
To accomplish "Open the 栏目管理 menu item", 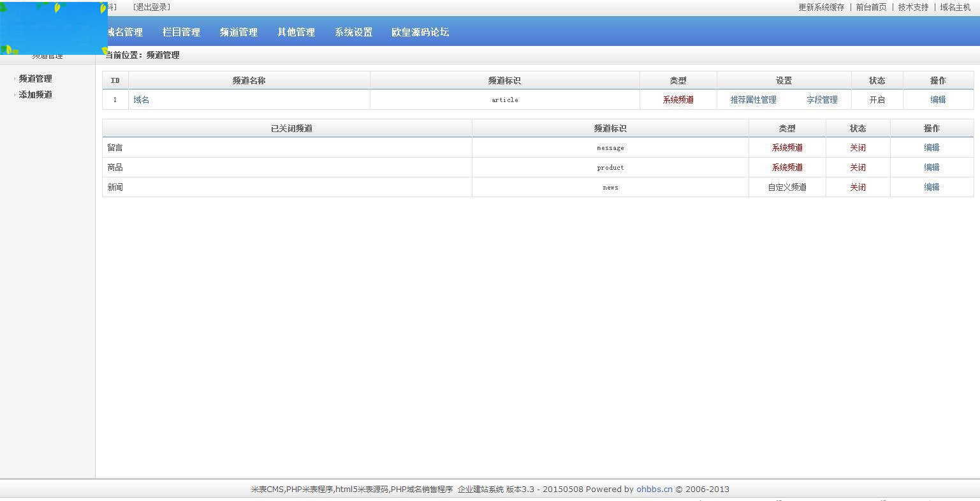I will point(180,31).
